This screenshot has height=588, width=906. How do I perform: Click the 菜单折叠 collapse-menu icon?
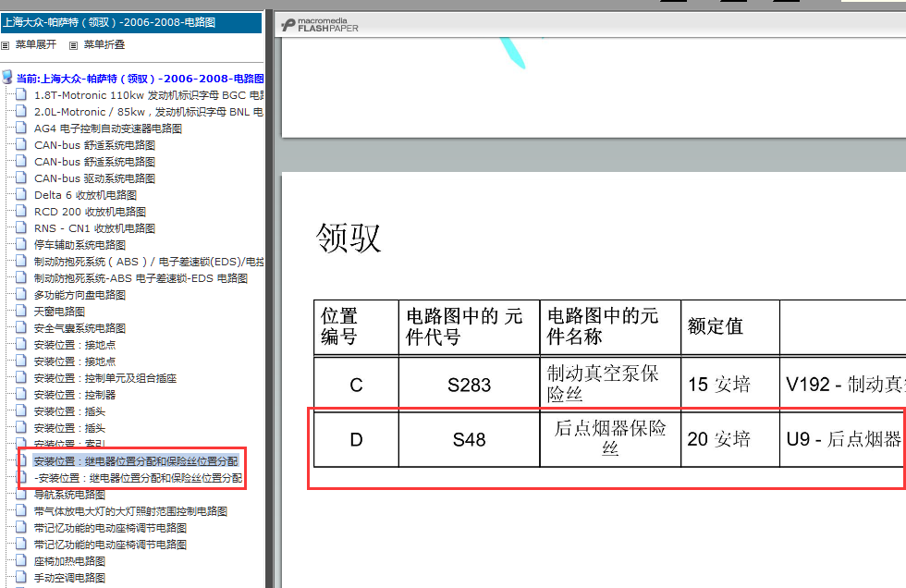point(73,45)
